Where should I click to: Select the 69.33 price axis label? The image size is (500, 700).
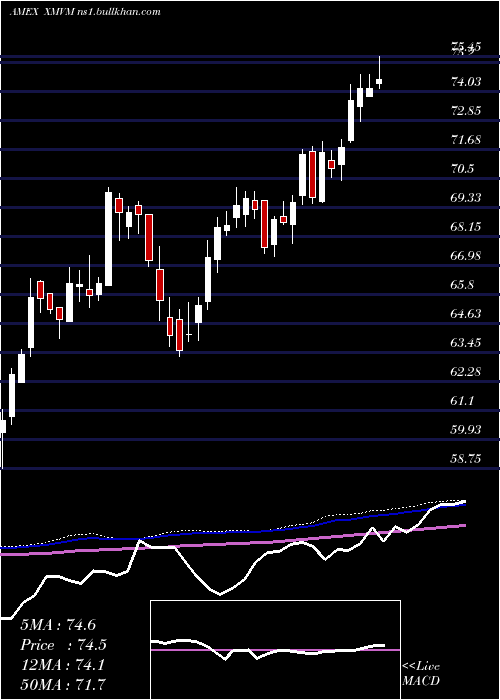coord(467,198)
